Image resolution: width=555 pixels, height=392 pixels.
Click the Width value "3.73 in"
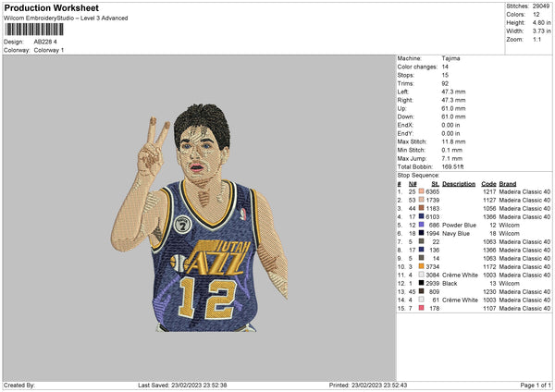(541, 31)
